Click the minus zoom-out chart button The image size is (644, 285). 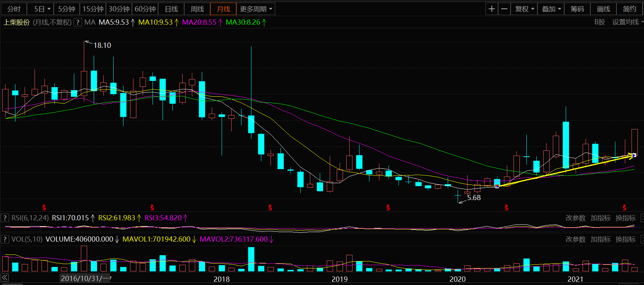[x=504, y=9]
